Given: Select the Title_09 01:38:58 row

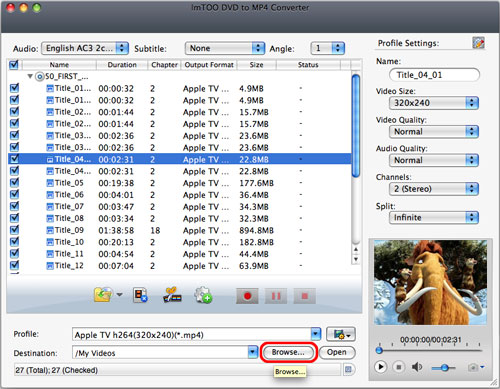Looking at the screenshot, I should tap(179, 230).
